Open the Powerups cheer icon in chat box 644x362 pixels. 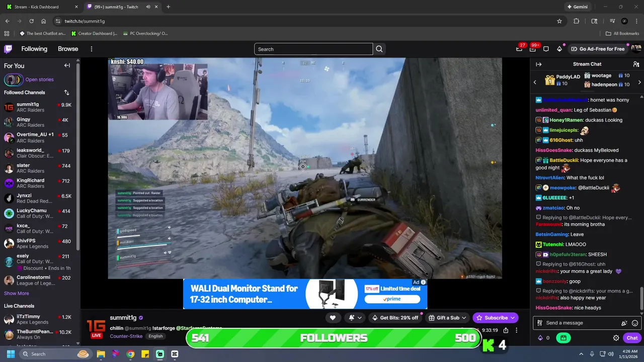[624, 323]
